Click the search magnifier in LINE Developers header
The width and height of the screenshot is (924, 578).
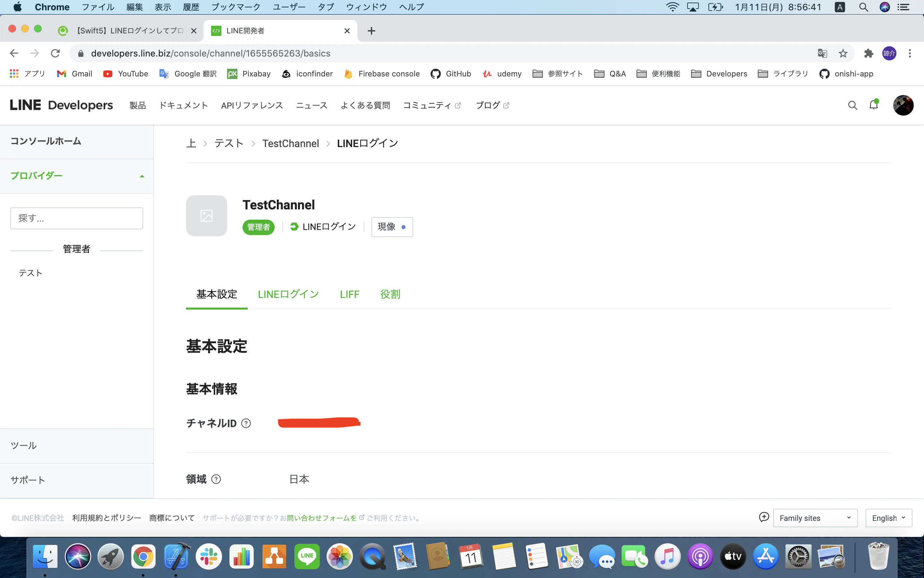tap(852, 106)
